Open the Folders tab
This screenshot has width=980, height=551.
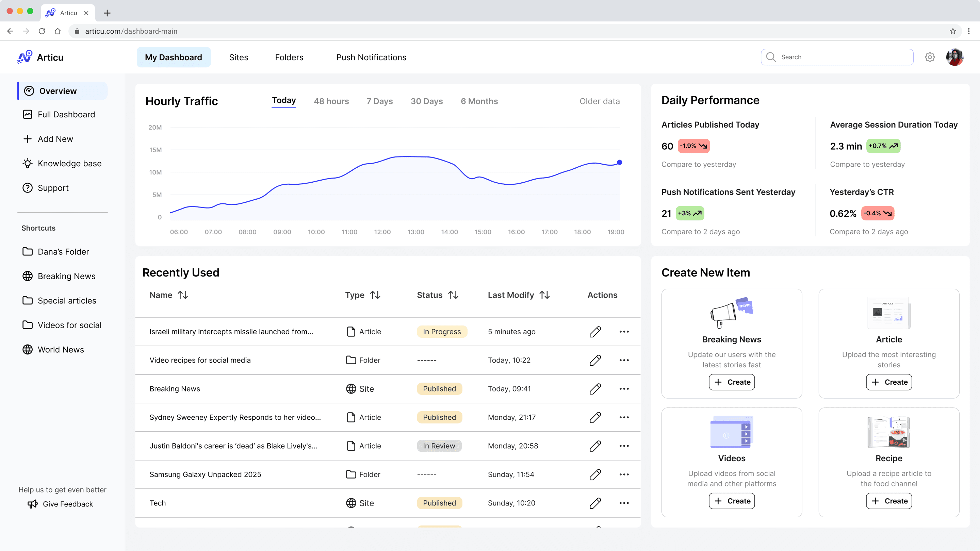[x=289, y=57]
